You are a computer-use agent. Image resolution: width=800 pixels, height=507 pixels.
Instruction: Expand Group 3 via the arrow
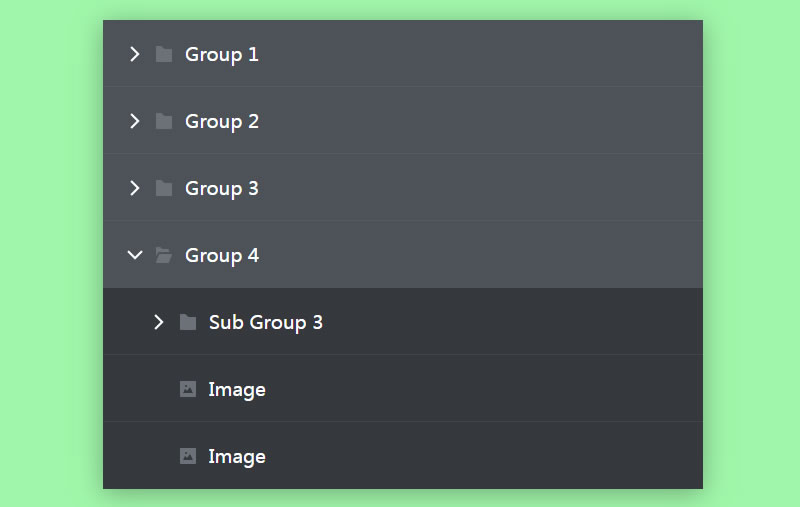135,188
